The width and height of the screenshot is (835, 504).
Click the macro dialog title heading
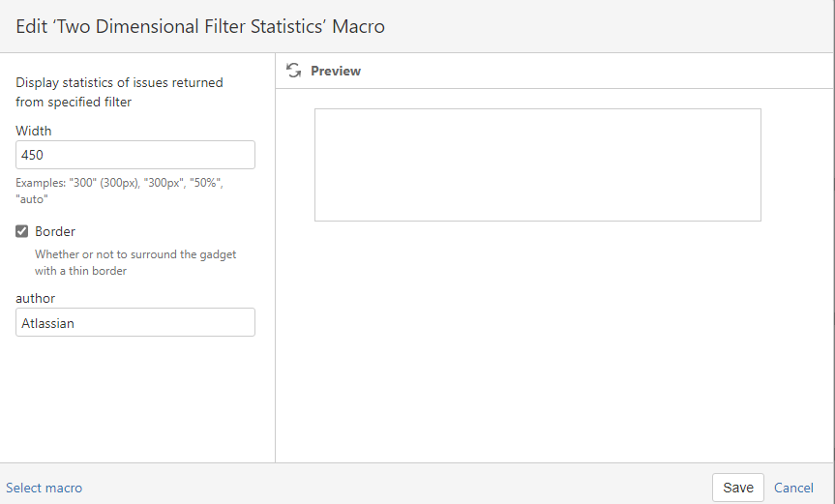[x=200, y=26]
